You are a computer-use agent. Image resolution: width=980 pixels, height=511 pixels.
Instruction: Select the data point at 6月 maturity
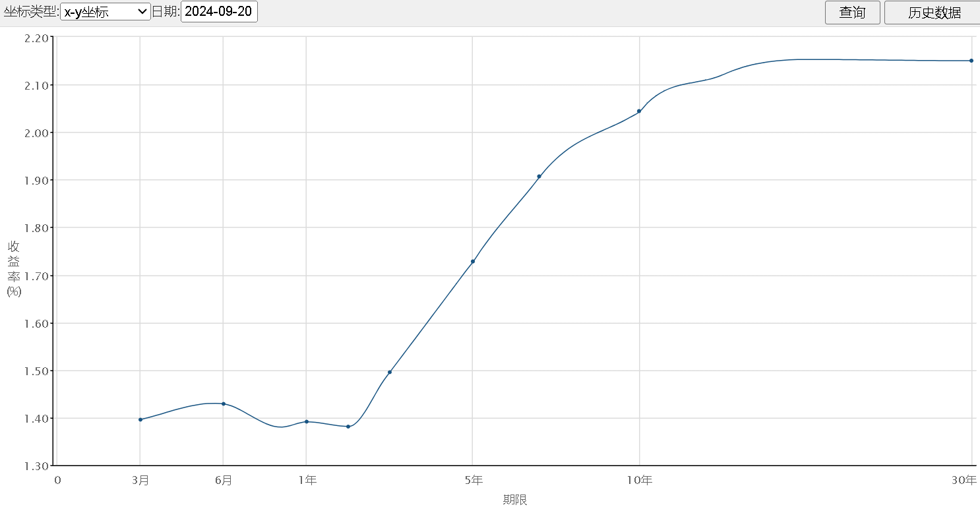[224, 404]
